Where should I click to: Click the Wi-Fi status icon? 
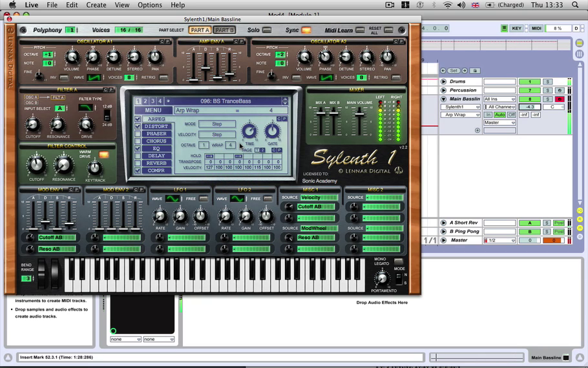[447, 5]
